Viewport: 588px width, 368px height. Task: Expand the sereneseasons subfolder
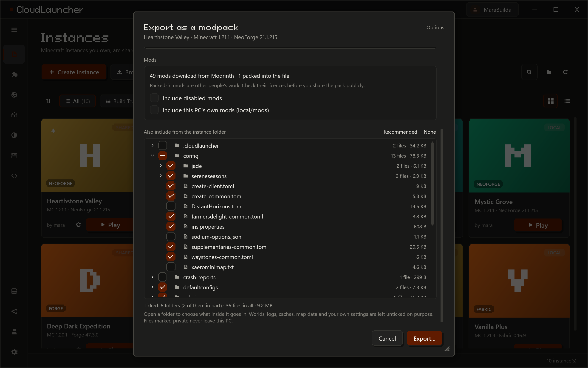coord(161,176)
